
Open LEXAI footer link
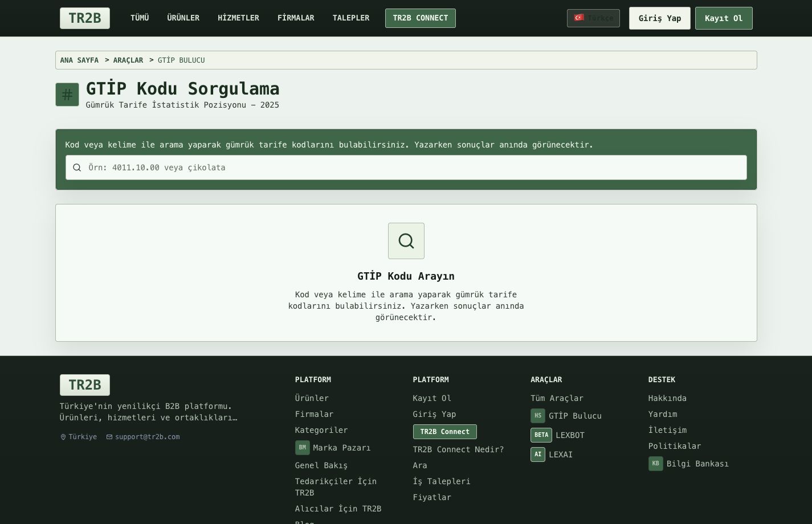point(561,455)
